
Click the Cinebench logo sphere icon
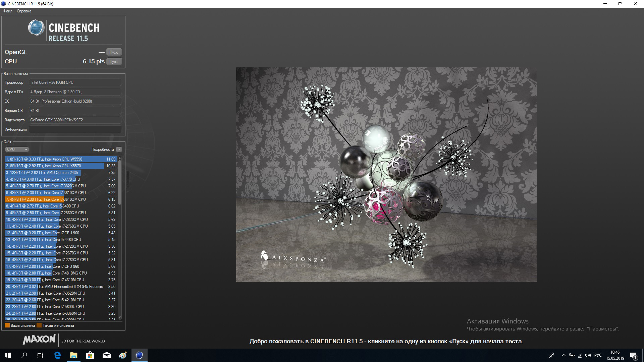36,28
